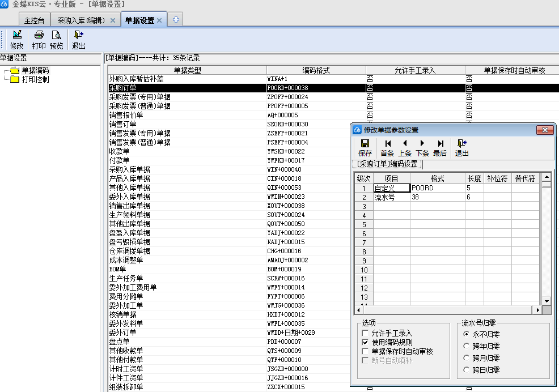Click the 允许手工录入 column header
559x392 pixels.
point(416,70)
